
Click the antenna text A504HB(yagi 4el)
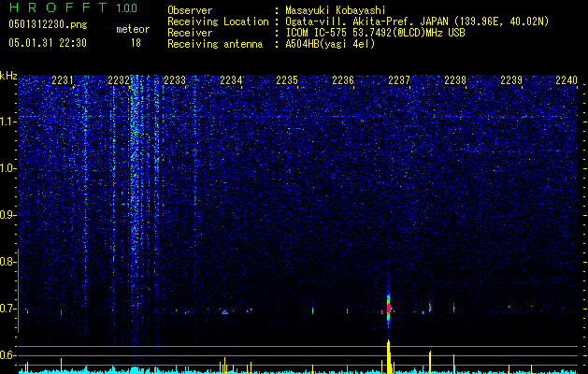[x=330, y=44]
